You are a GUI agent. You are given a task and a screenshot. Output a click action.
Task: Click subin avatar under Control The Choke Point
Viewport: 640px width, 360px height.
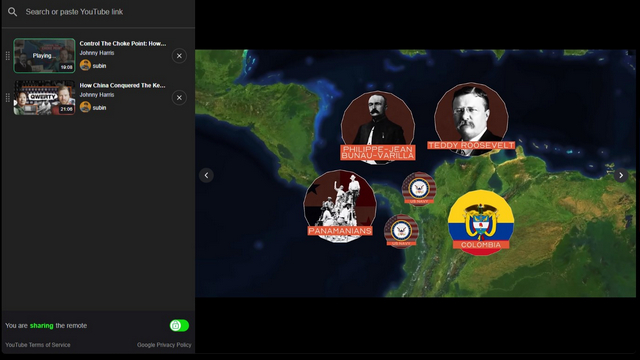click(85, 65)
